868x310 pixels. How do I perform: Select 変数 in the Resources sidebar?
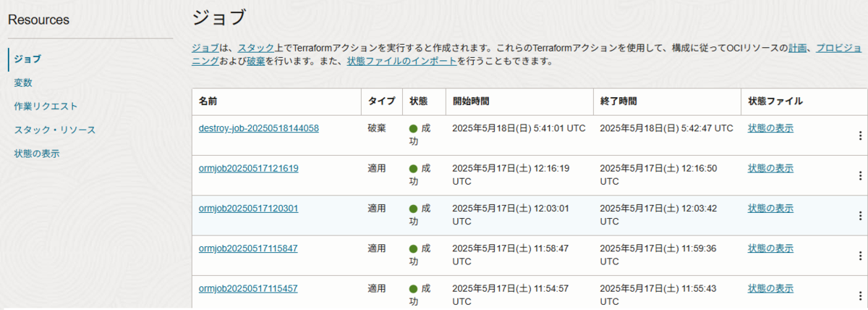[23, 83]
